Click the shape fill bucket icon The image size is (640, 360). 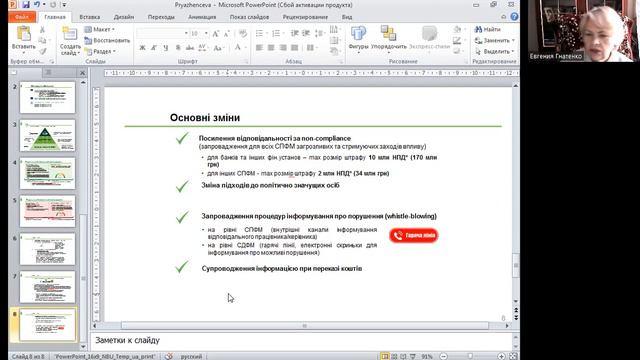click(458, 29)
